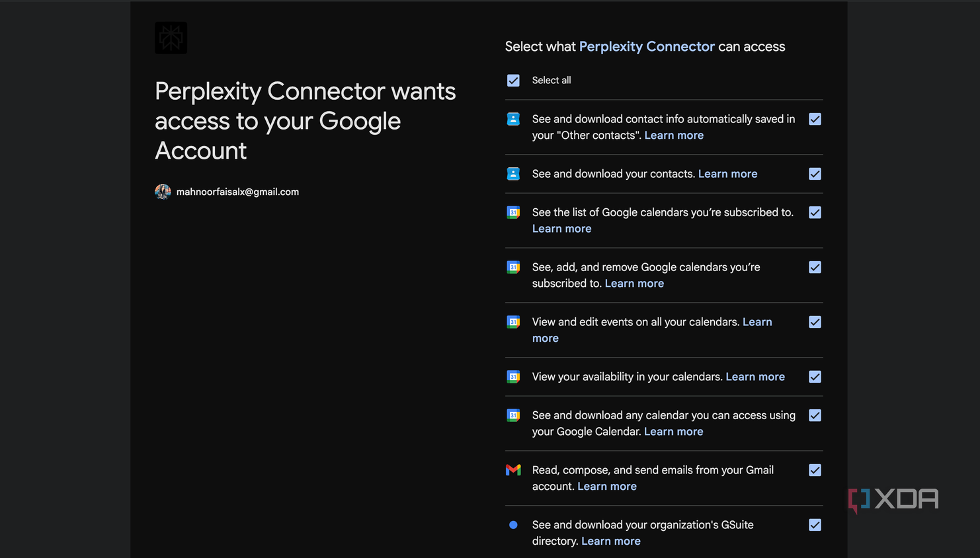Image resolution: width=980 pixels, height=558 pixels.
Task: Toggle the Select all checkbox
Action: 513,80
